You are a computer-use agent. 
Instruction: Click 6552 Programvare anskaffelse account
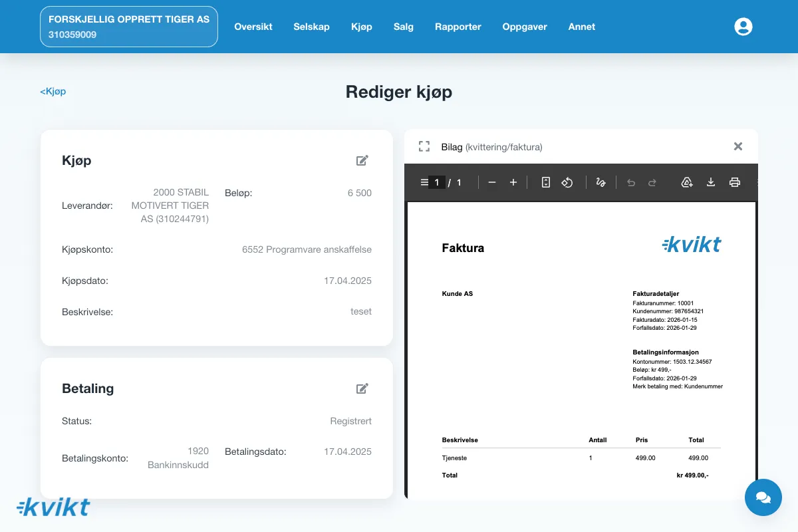pos(307,250)
